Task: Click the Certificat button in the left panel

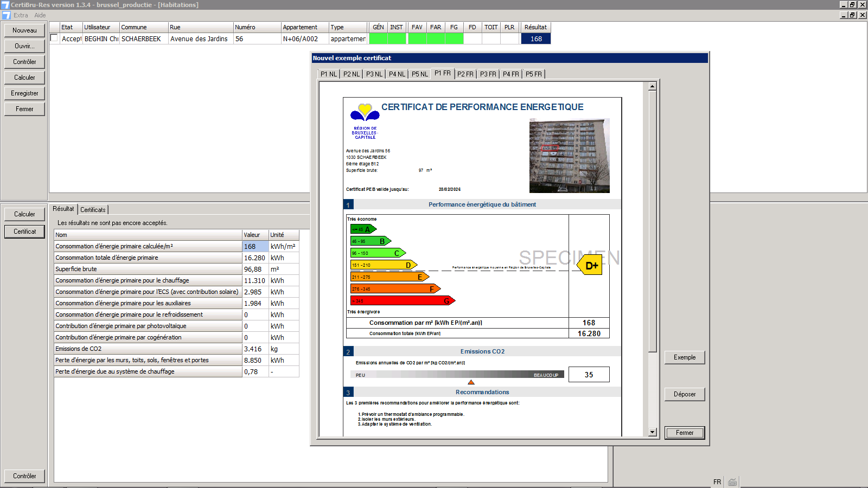Action: coord(24,232)
